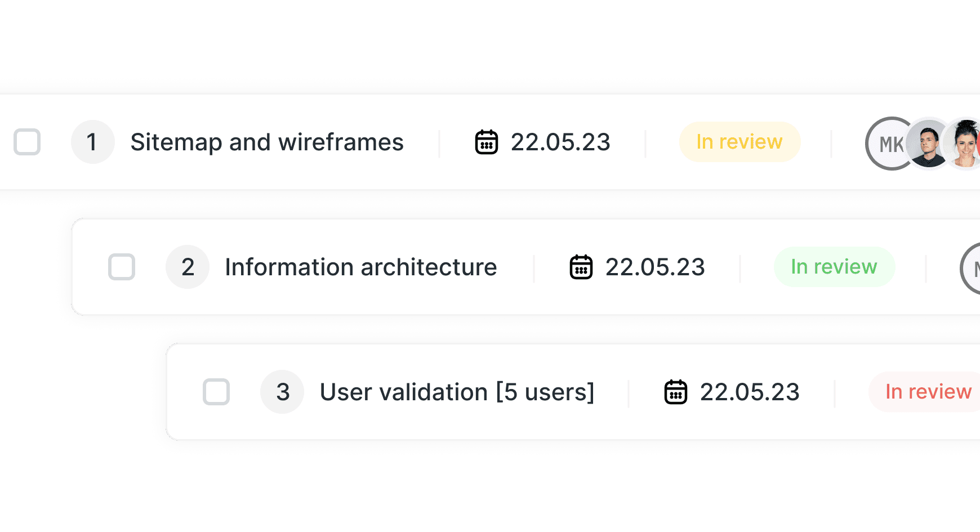Click calendar icon in Sitemap row

487,142
